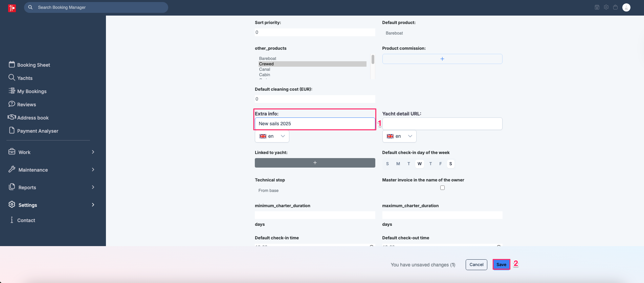Open language dropdown under Extra info

[272, 136]
